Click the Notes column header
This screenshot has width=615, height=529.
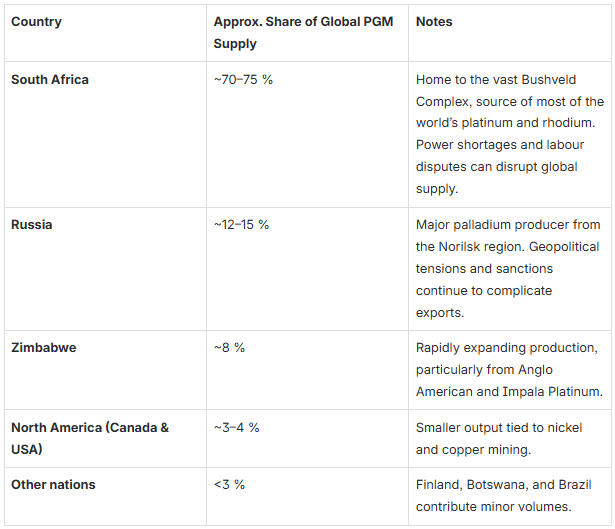pyautogui.click(x=434, y=22)
